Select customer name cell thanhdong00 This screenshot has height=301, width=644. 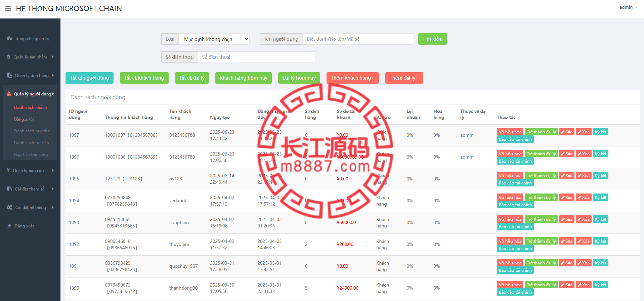tap(183, 288)
